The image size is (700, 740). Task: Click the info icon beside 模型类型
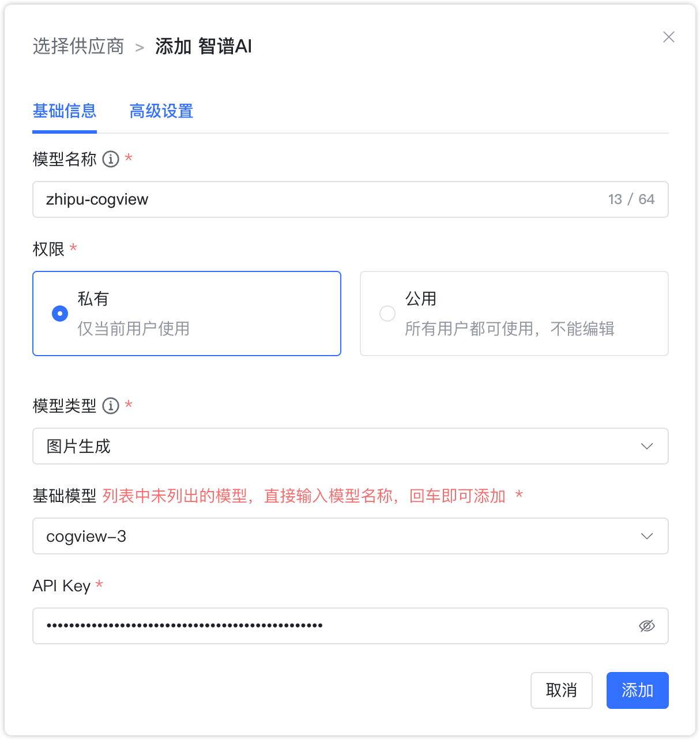[110, 406]
